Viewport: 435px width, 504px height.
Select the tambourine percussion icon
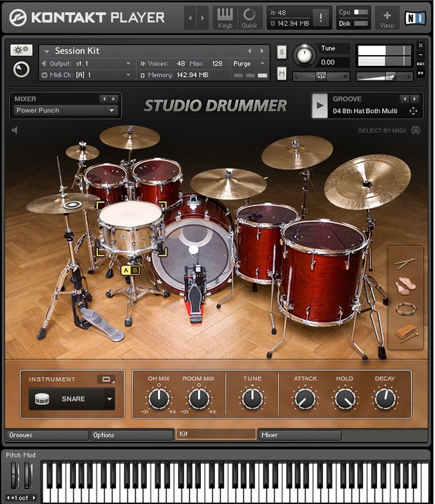406,309
